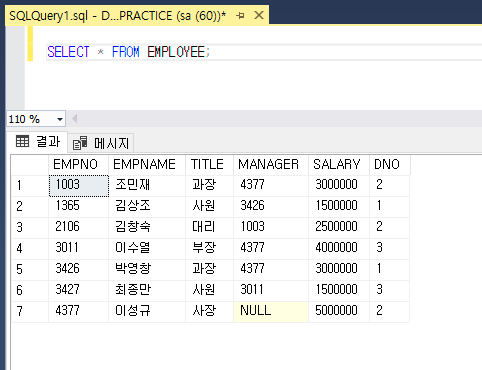Click the MANAGER cell 1003
Viewport: 482px width, 370px height.
point(271,228)
